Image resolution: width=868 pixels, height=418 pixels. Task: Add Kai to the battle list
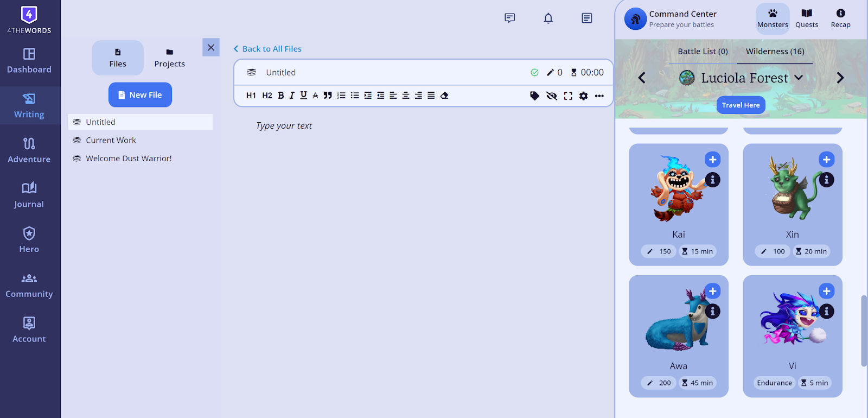pyautogui.click(x=713, y=160)
